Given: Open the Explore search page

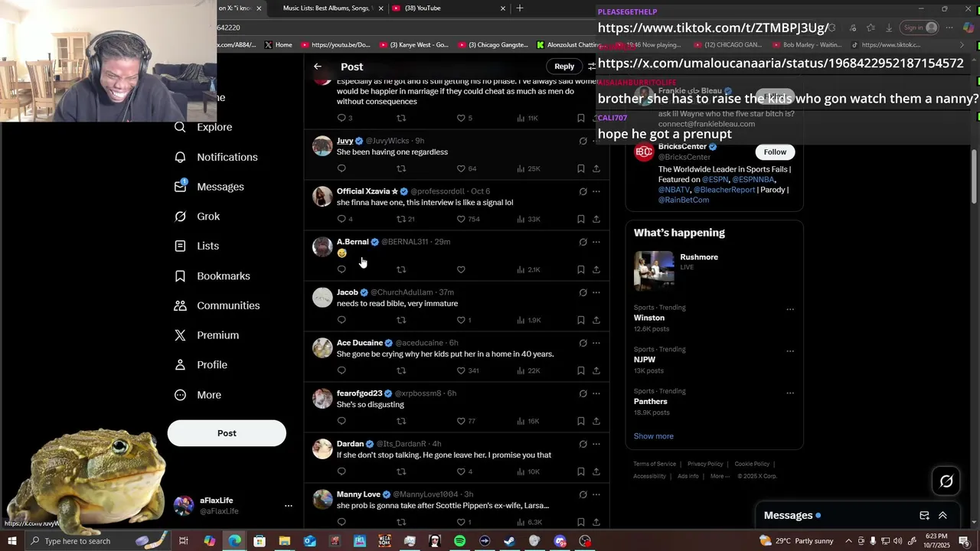Looking at the screenshot, I should pyautogui.click(x=203, y=127).
